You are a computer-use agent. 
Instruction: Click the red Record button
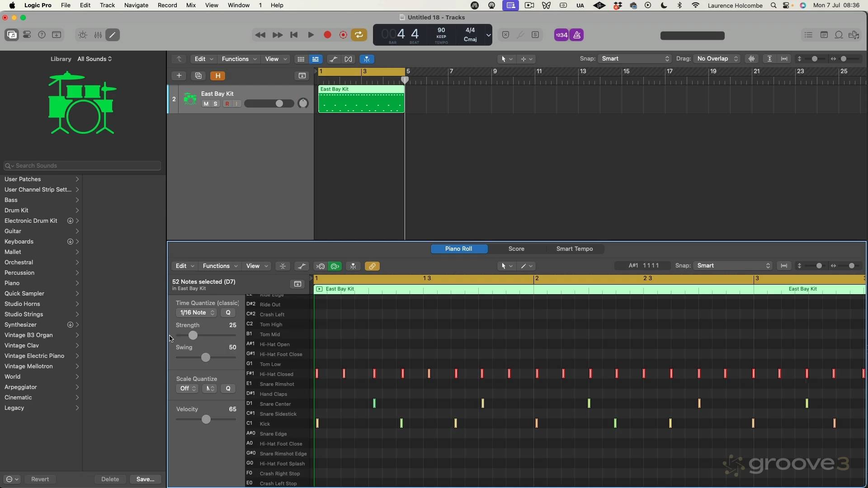pos(328,35)
